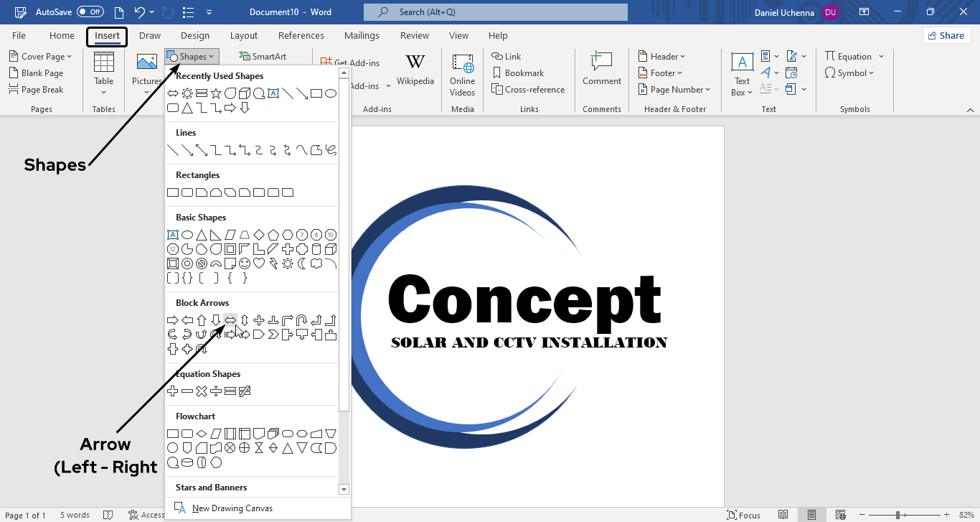Switch to Print Layout view in status bar
Screen dimensions: 980x522
[811, 515]
